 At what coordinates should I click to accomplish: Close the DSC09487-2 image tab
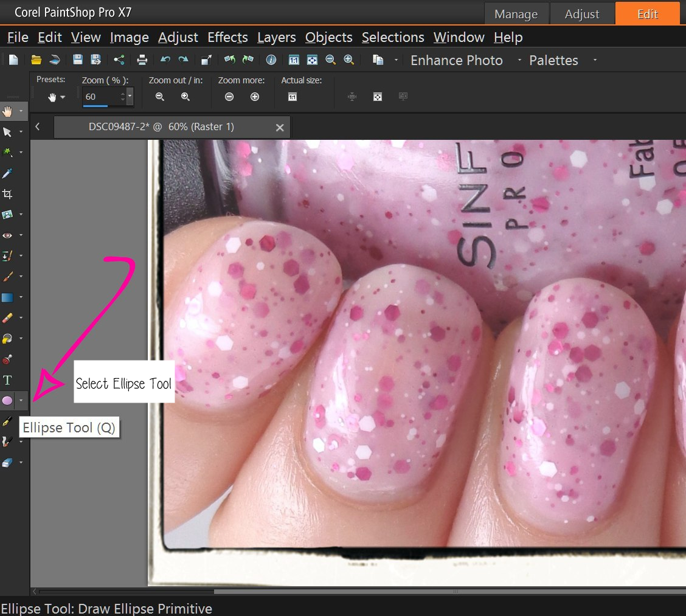coord(280,128)
